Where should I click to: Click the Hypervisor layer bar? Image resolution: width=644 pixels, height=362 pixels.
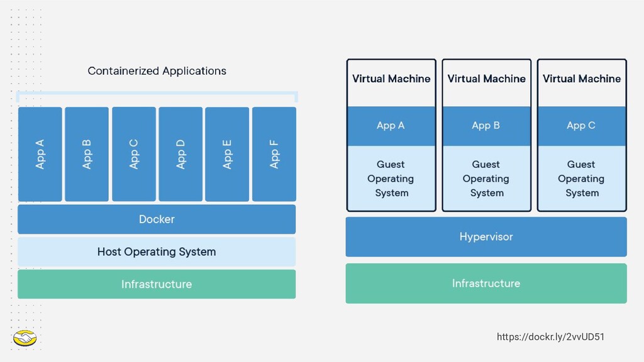click(486, 237)
